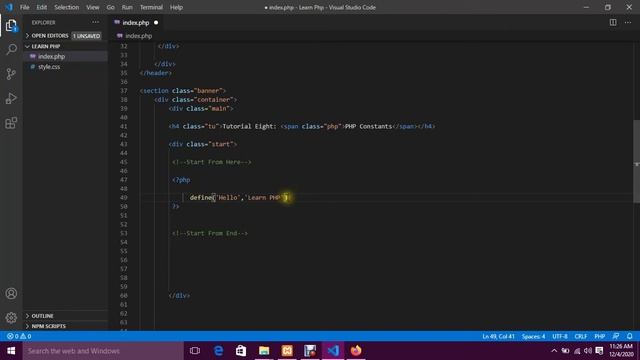Open editor more actions ellipsis
Screen dimensions: 640x360
point(628,22)
